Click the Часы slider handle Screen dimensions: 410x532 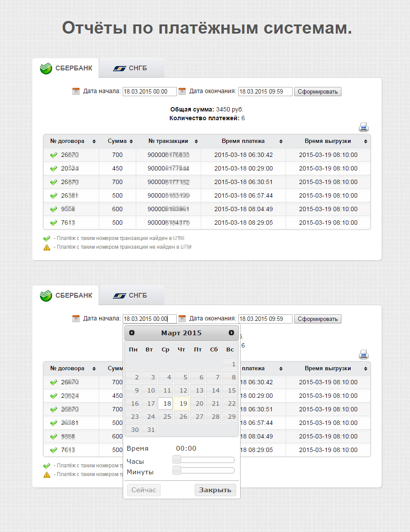click(x=177, y=459)
